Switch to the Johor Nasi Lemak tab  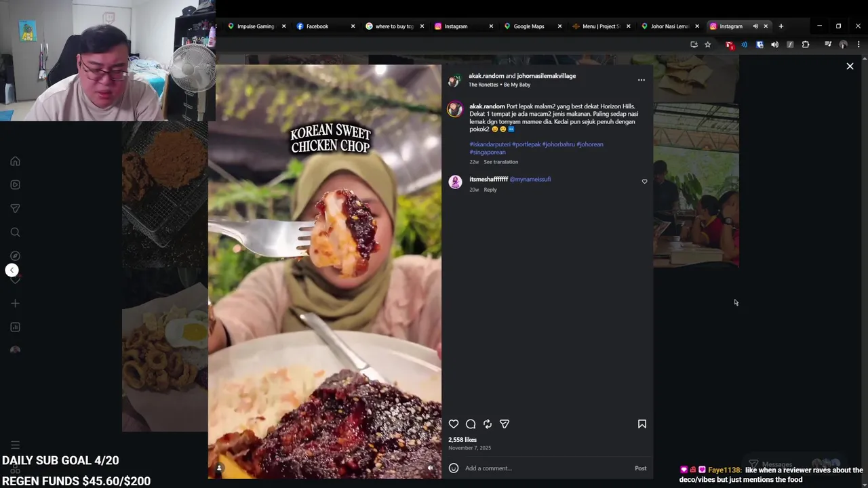click(x=669, y=26)
